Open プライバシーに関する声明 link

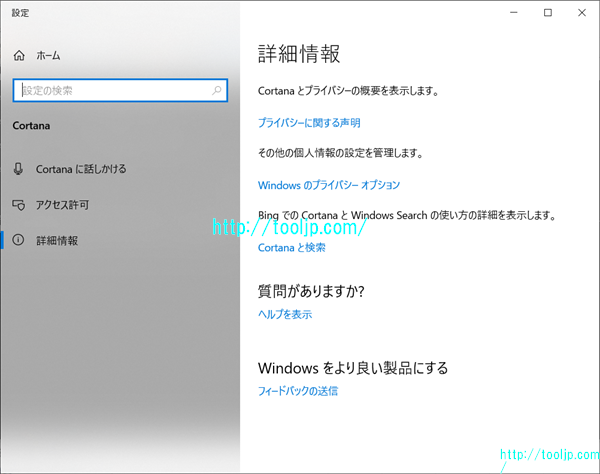(x=309, y=123)
